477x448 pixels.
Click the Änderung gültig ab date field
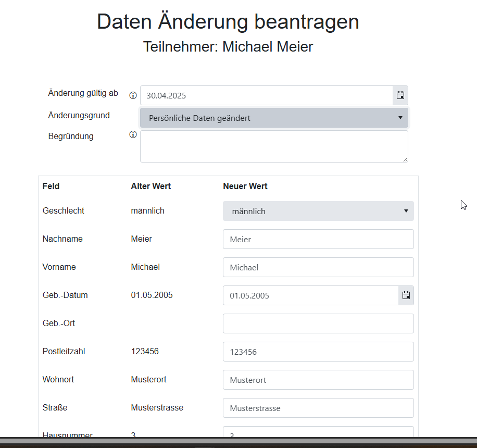coord(267,95)
